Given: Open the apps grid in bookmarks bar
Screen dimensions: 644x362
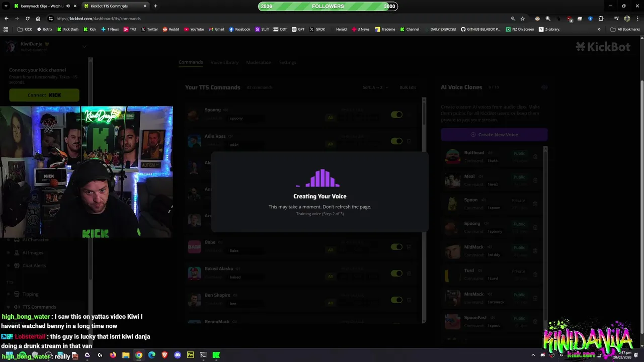Looking at the screenshot, I should (x=6, y=29).
